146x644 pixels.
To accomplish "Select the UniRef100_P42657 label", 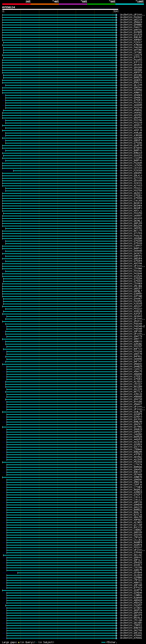I will (131, 605).
